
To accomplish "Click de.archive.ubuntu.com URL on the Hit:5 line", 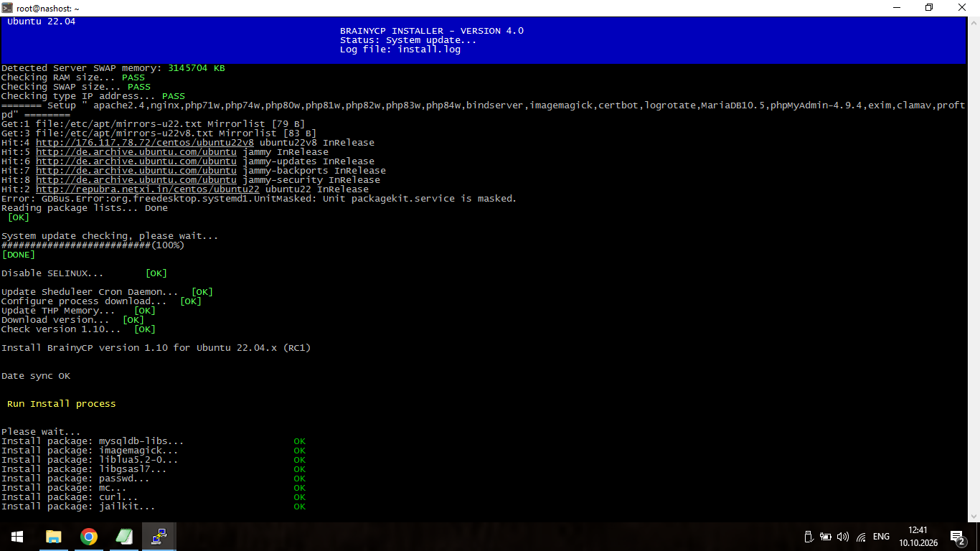I will point(136,152).
